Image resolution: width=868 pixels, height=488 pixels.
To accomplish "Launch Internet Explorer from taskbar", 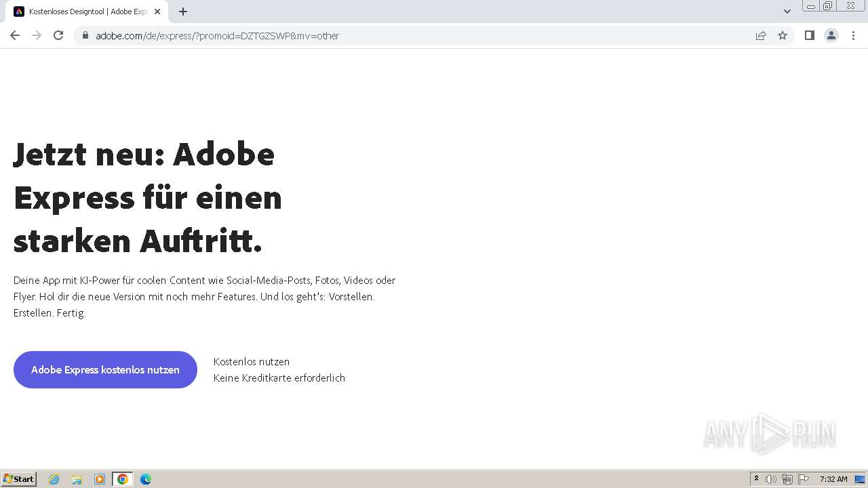I will click(54, 479).
